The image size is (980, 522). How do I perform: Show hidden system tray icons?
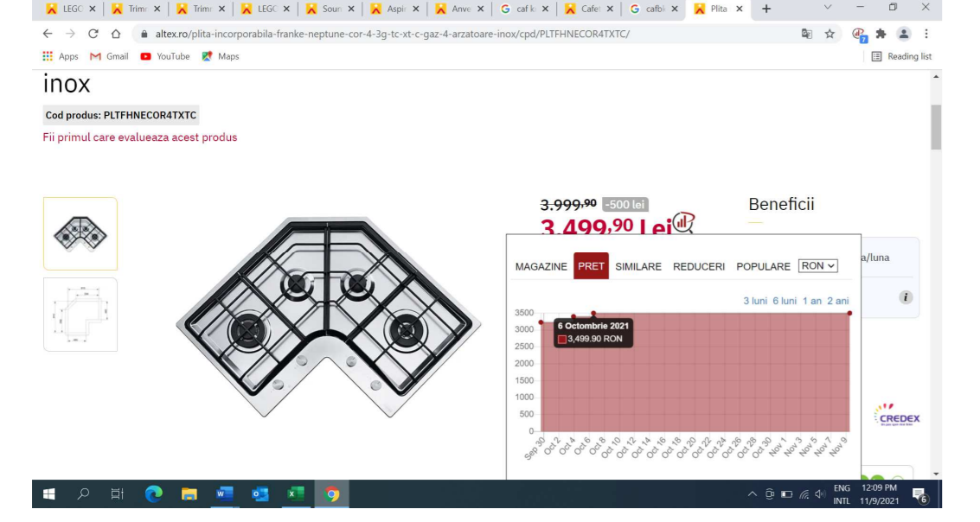tap(752, 493)
